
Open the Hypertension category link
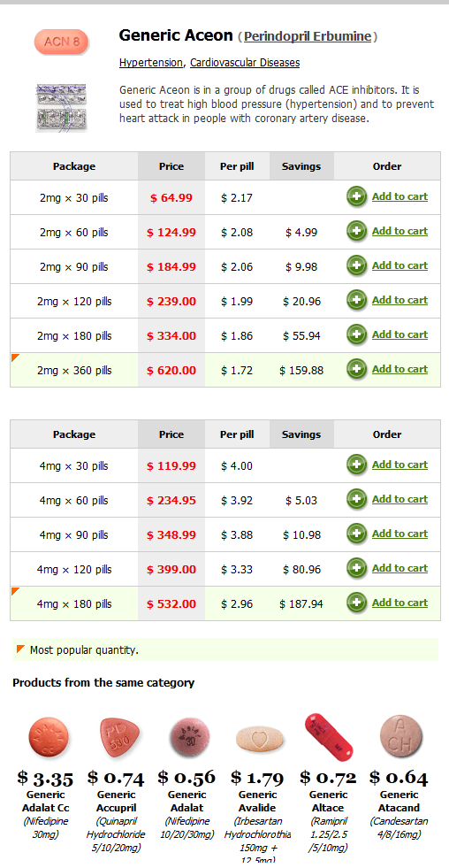150,63
